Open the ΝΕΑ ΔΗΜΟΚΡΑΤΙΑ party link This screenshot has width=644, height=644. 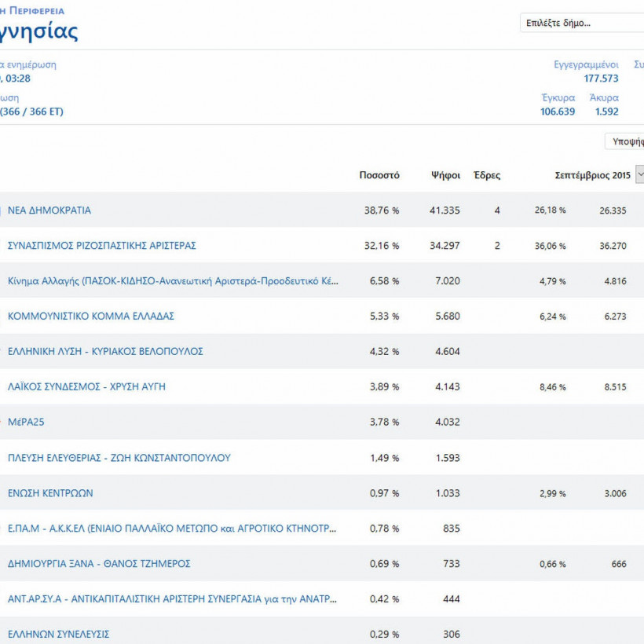(x=49, y=210)
